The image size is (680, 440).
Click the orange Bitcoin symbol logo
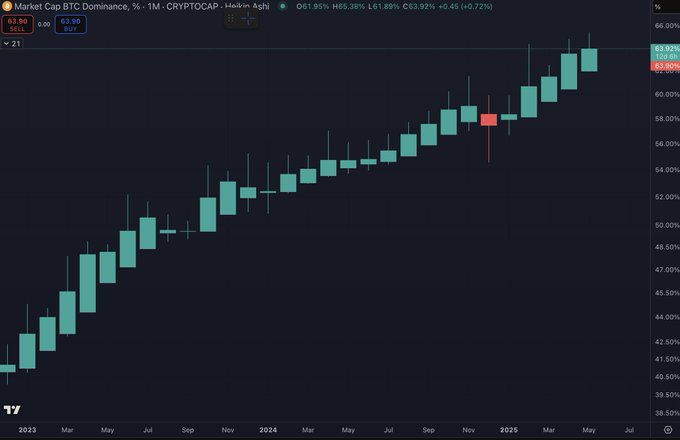click(7, 7)
